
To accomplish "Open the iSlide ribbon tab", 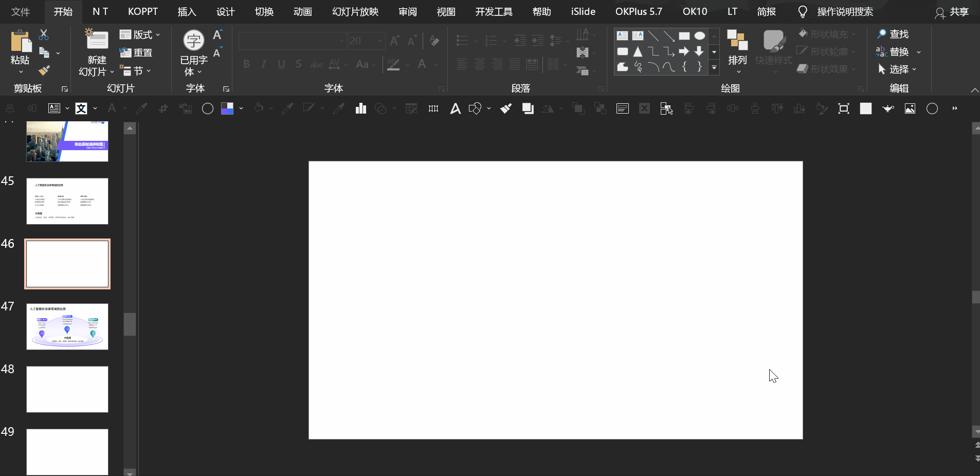I will (583, 11).
